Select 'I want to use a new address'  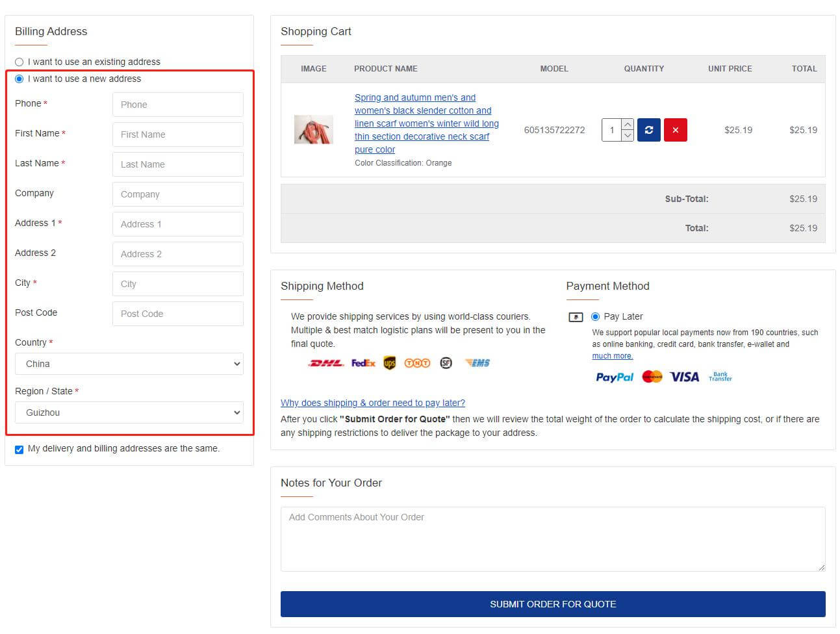click(x=19, y=79)
